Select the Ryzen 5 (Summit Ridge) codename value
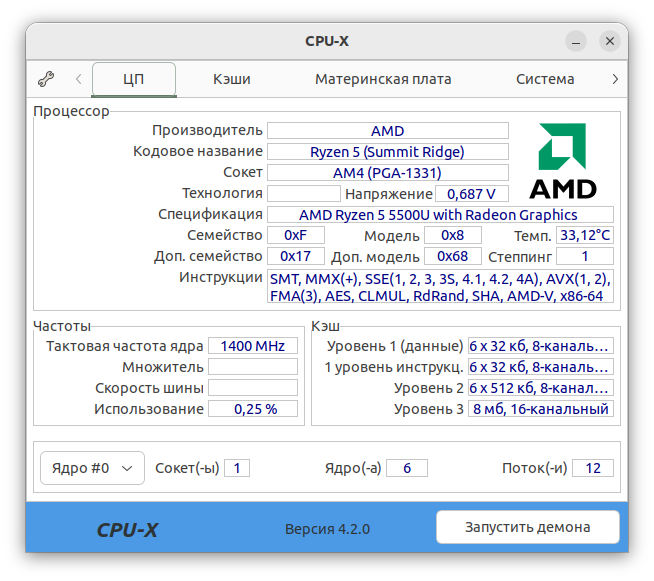The width and height of the screenshot is (654, 581). pos(388,152)
